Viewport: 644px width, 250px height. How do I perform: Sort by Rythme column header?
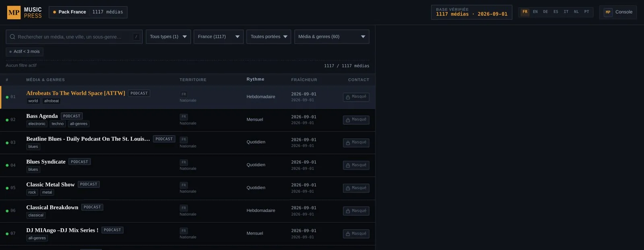point(256,79)
